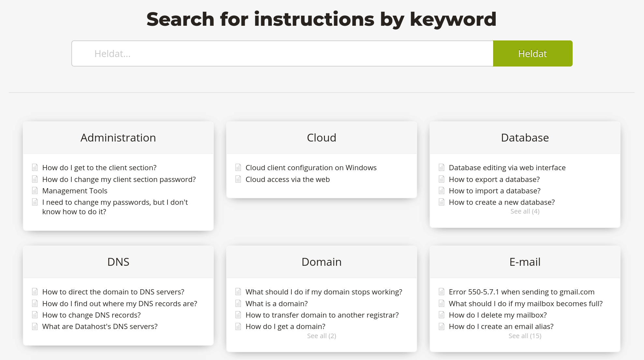Click Cloud client configuration on Windows
644x360 pixels.
pyautogui.click(x=311, y=167)
